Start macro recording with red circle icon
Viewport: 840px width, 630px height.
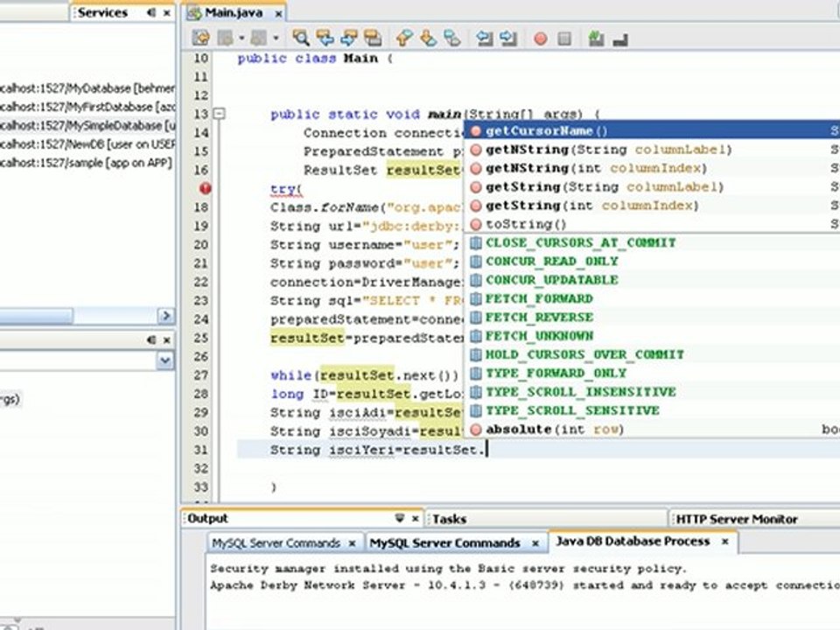(541, 38)
